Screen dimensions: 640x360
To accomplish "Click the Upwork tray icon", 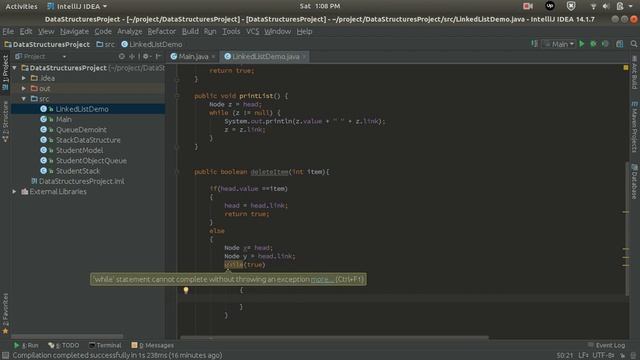I will 550,6.
